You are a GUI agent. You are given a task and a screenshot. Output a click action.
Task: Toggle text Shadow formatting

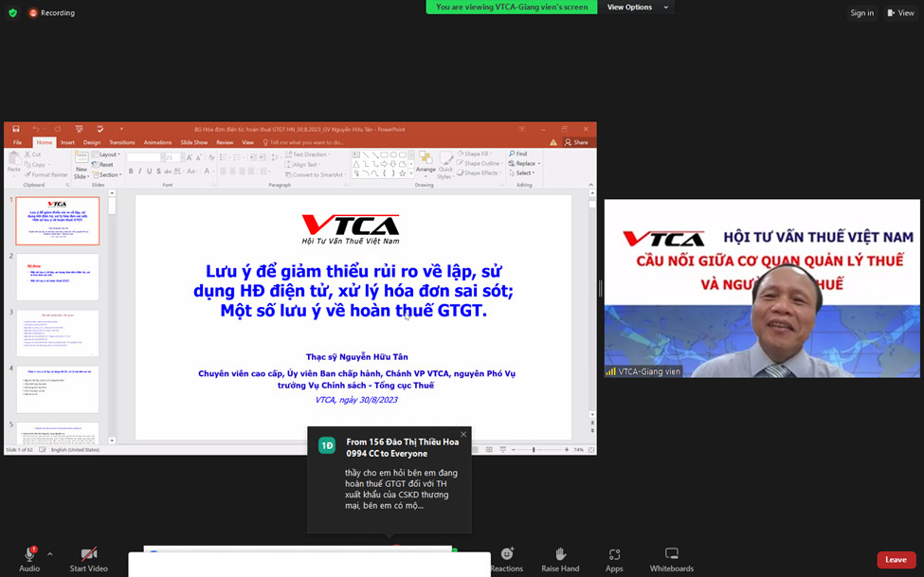click(x=158, y=171)
